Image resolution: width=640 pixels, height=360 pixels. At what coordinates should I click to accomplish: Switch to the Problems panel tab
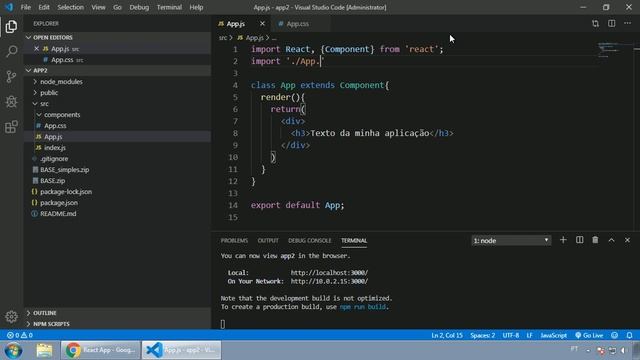point(234,240)
